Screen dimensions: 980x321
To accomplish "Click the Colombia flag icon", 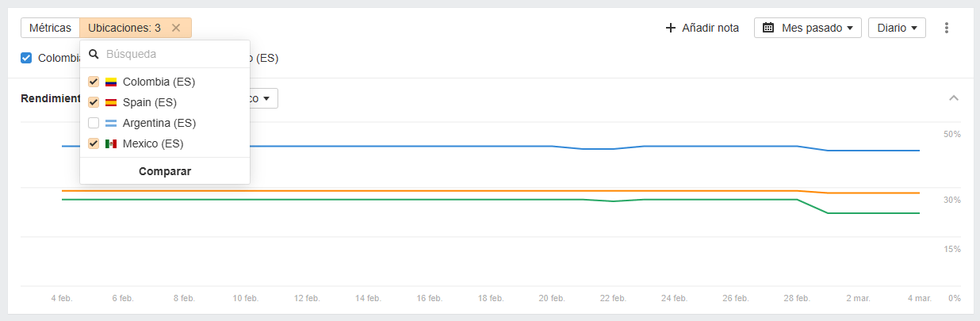I will click(x=111, y=82).
